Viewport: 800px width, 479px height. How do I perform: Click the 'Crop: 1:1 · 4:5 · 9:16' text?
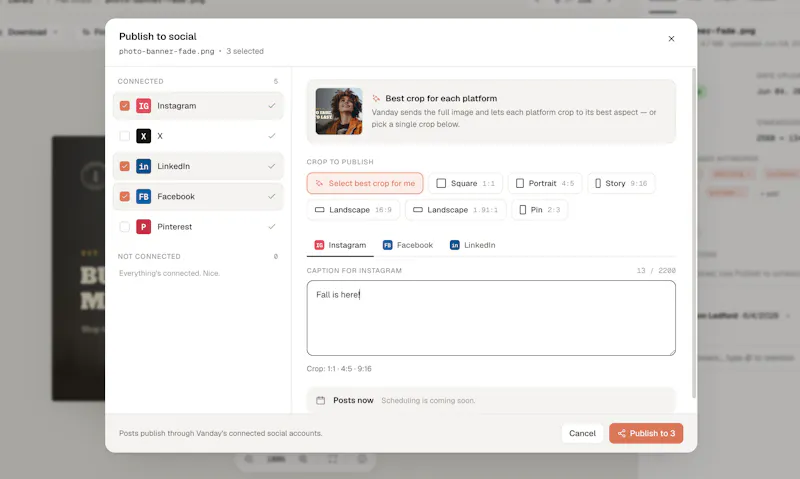(339, 369)
